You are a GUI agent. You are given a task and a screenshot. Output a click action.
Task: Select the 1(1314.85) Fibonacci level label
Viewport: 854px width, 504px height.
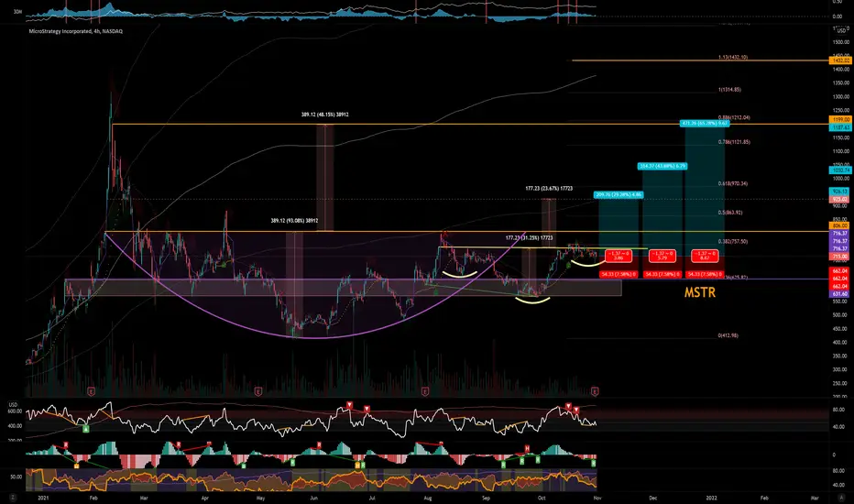coord(729,90)
